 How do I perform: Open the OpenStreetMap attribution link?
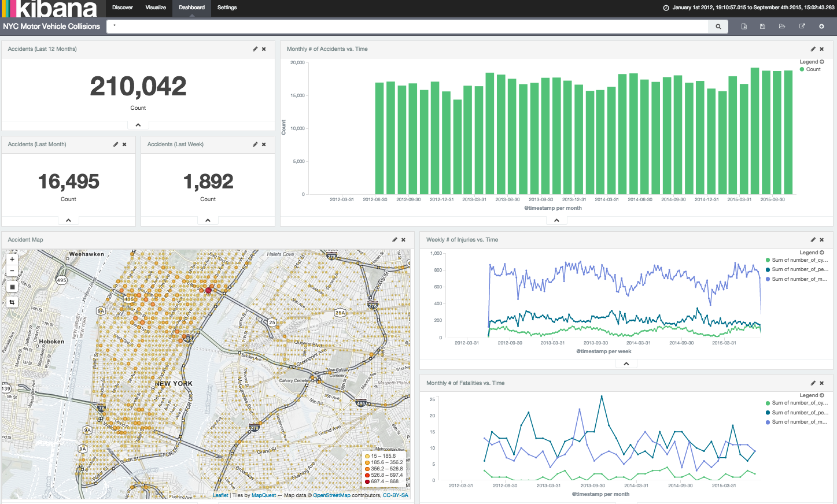331,495
